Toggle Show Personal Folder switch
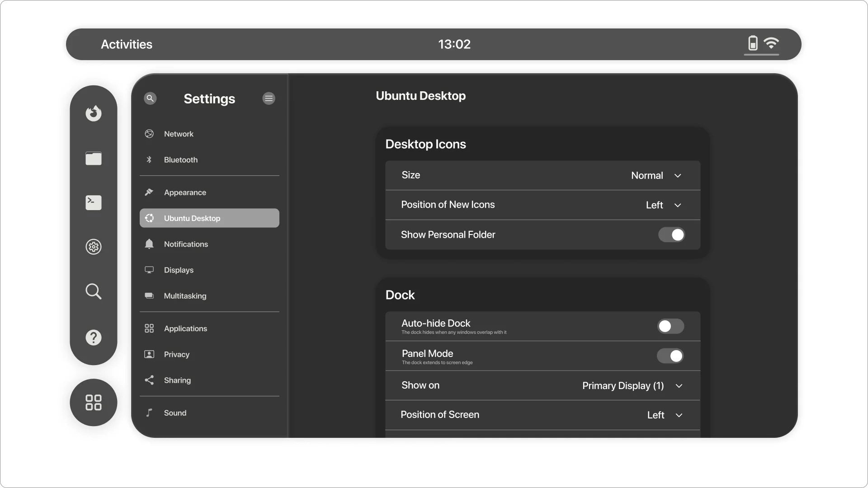The height and width of the screenshot is (488, 868). click(x=671, y=235)
